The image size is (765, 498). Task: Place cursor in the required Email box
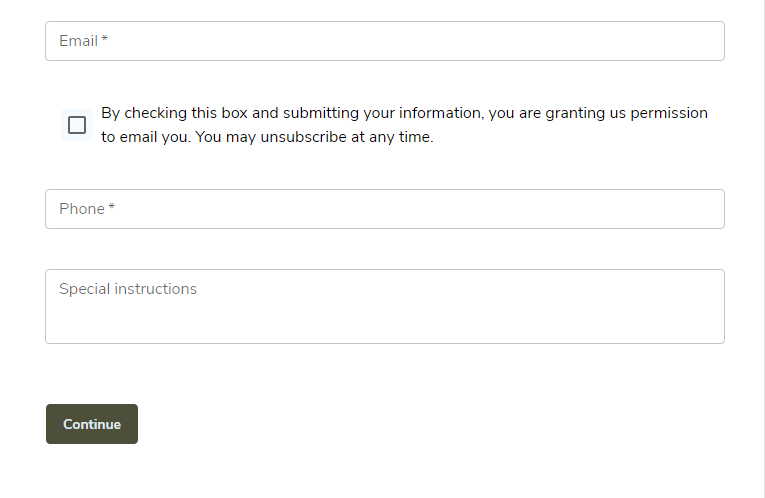point(384,41)
